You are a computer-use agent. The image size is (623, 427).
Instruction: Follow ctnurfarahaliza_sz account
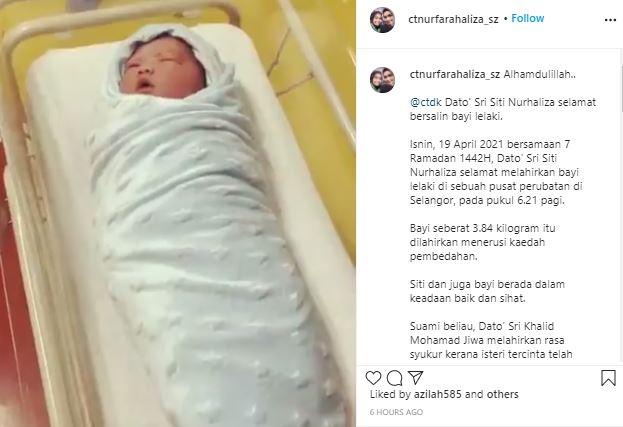tap(527, 19)
